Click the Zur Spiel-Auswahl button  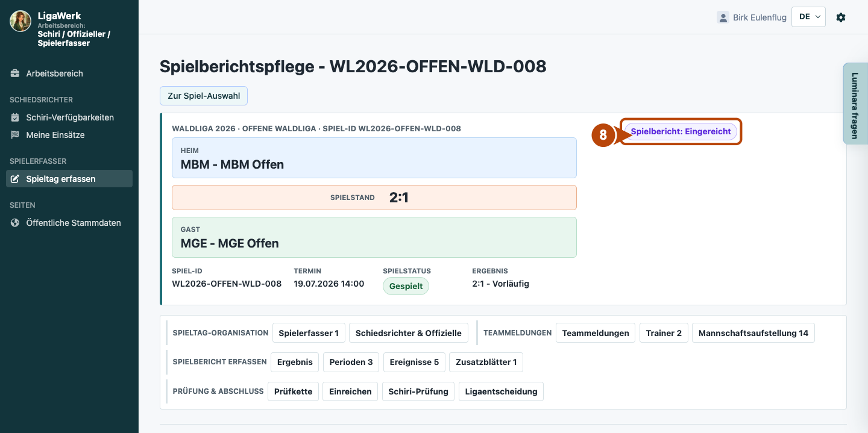pos(204,96)
